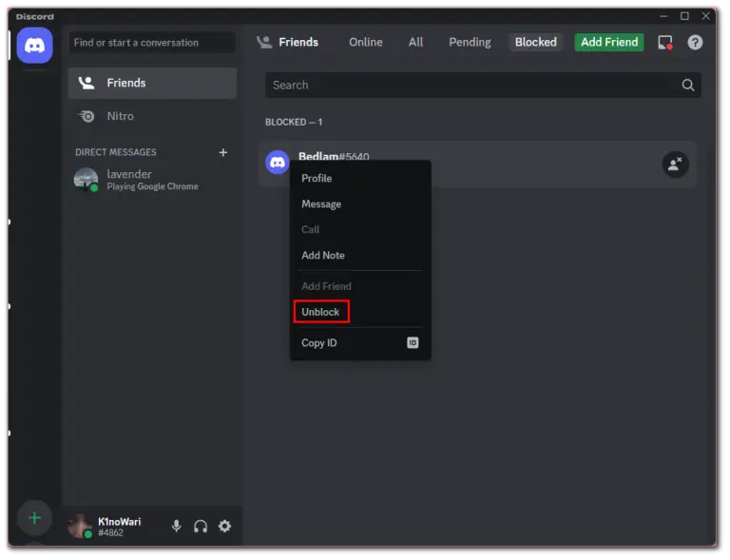
Task: Click Playing Google Chrome status text
Action: 153,187
